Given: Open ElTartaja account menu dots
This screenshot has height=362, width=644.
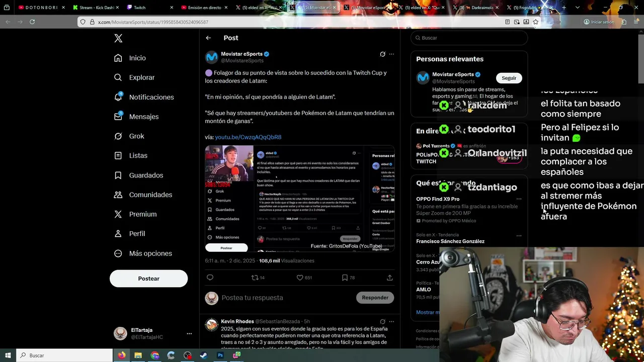Looking at the screenshot, I should [189, 334].
